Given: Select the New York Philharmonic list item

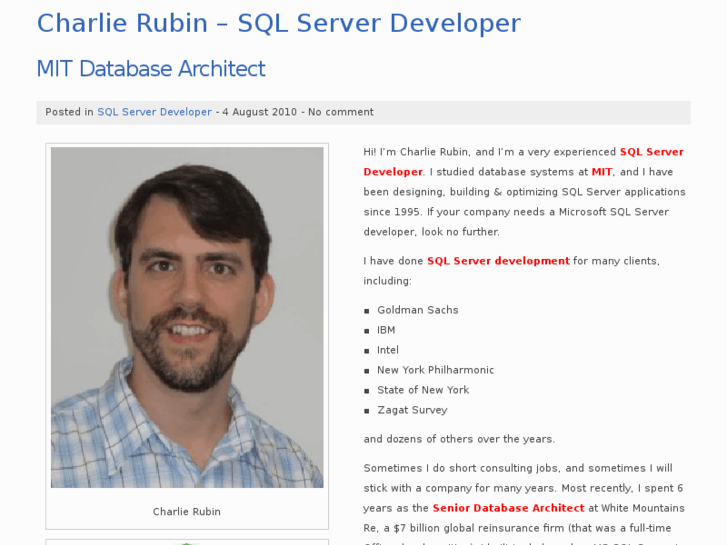Looking at the screenshot, I should coord(435,370).
